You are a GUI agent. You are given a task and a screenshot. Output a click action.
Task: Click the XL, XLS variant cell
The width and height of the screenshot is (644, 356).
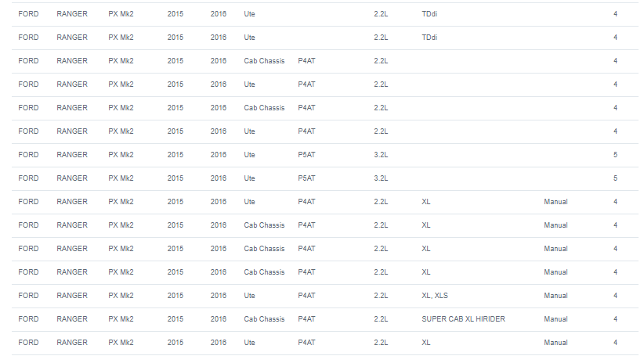[x=435, y=296]
